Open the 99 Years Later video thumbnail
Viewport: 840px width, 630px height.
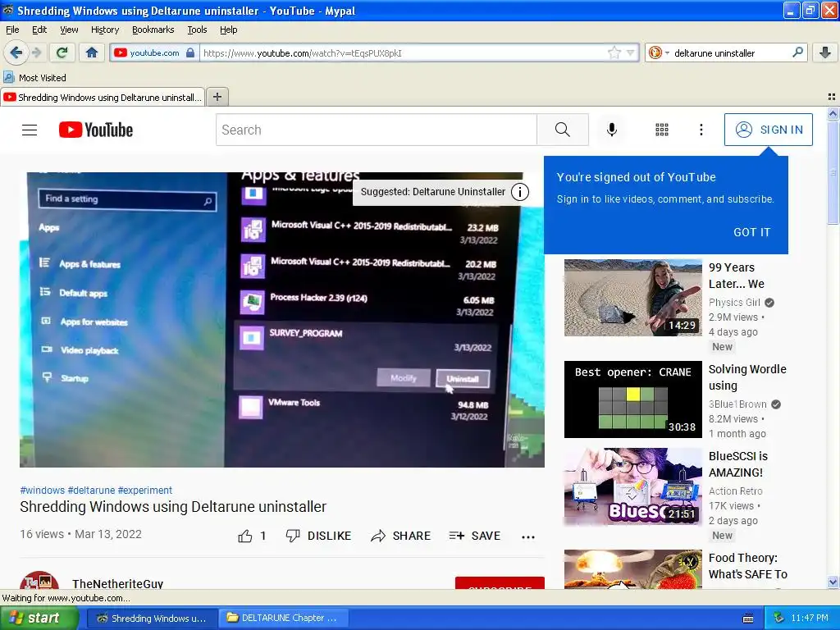632,297
